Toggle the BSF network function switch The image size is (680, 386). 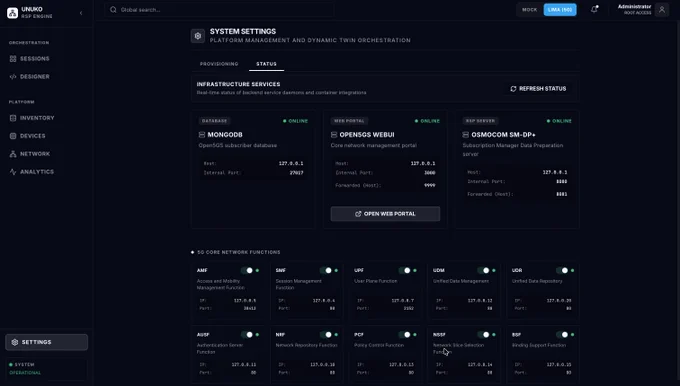pos(562,334)
